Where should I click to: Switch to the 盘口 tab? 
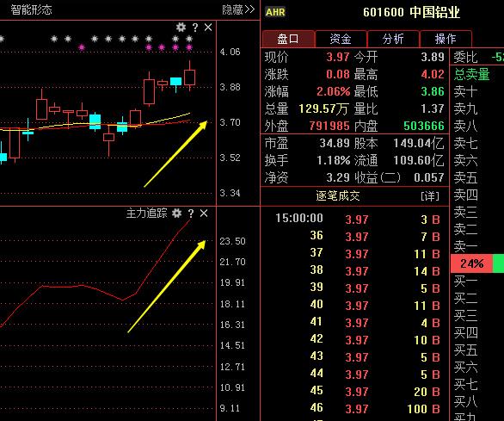[288, 39]
